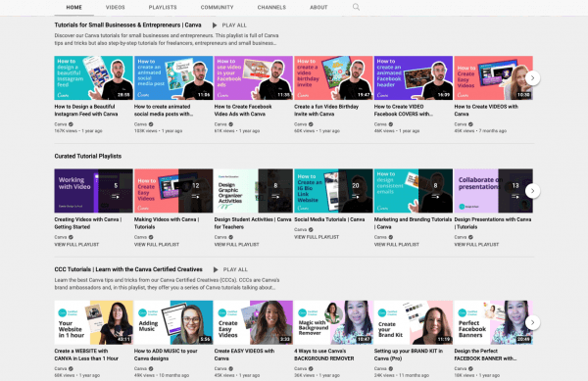588x381 pixels.
Task: Open Working with Video playlist thumbnail
Action: pyautogui.click(x=93, y=191)
